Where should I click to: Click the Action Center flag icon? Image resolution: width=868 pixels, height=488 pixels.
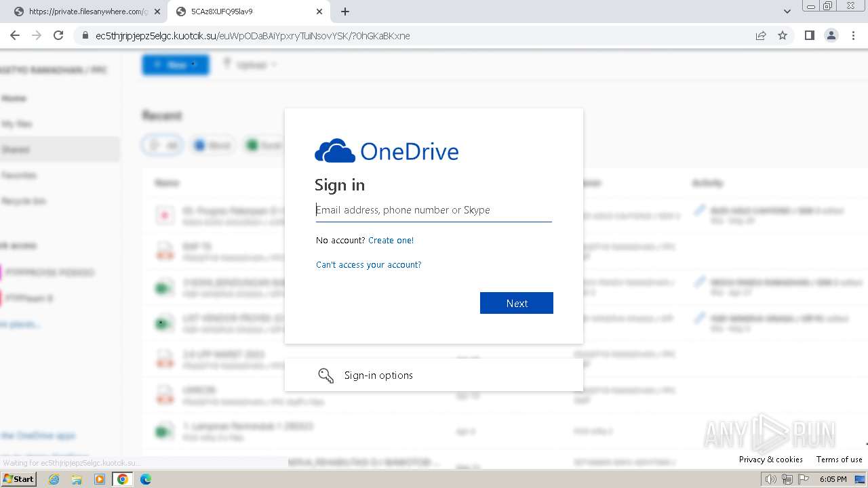point(804,479)
